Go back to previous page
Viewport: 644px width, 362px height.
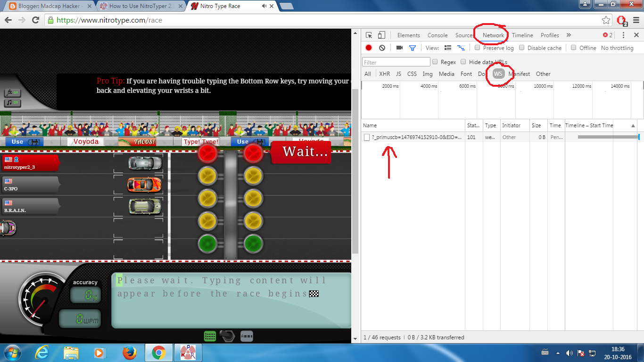tap(8, 20)
